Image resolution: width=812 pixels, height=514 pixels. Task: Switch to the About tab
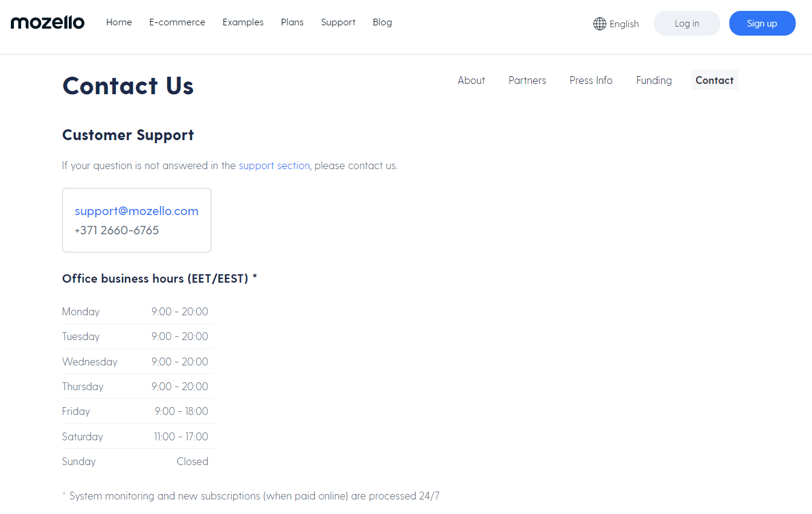tap(472, 80)
